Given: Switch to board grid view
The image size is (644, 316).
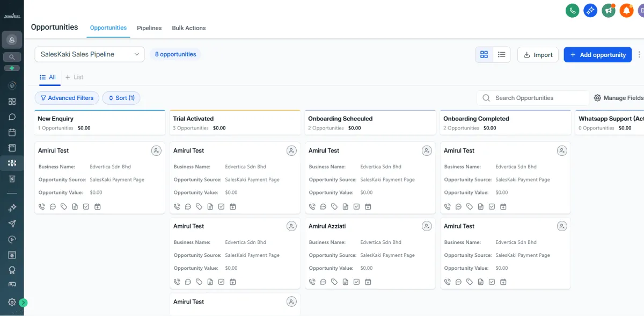Looking at the screenshot, I should [484, 55].
